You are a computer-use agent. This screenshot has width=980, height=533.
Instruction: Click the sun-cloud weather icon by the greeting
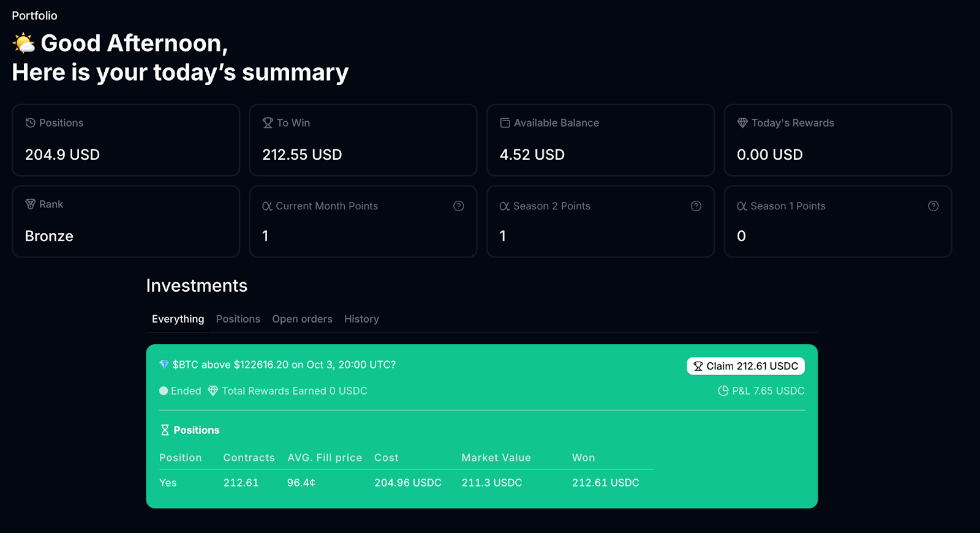pyautogui.click(x=24, y=43)
